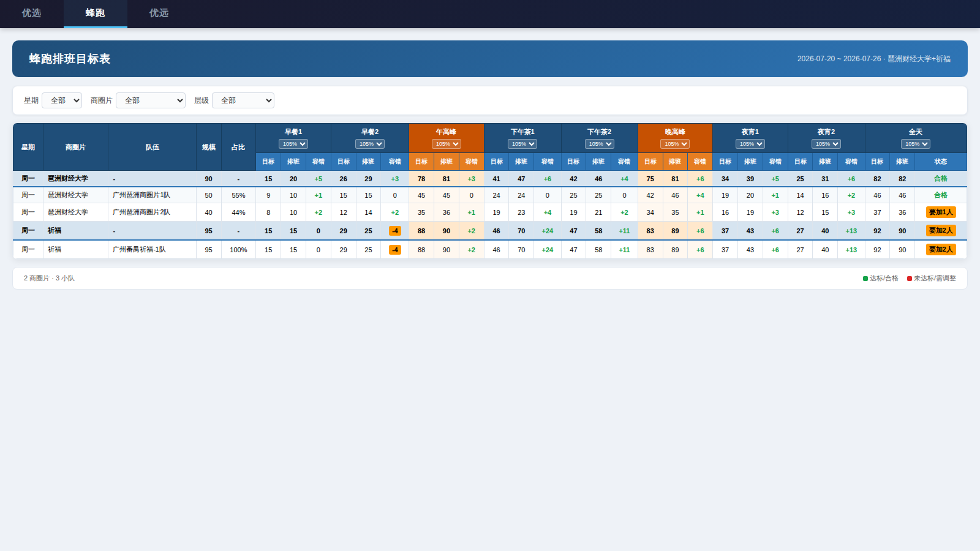Click 要加2人 badge in 广州番禺祈福-1队 row
Screen dimensions: 980x551
pyautogui.click(x=941, y=250)
